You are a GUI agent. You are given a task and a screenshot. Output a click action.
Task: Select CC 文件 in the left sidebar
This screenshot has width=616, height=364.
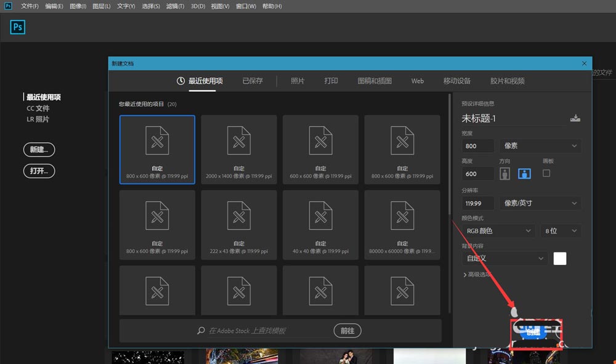tap(38, 108)
